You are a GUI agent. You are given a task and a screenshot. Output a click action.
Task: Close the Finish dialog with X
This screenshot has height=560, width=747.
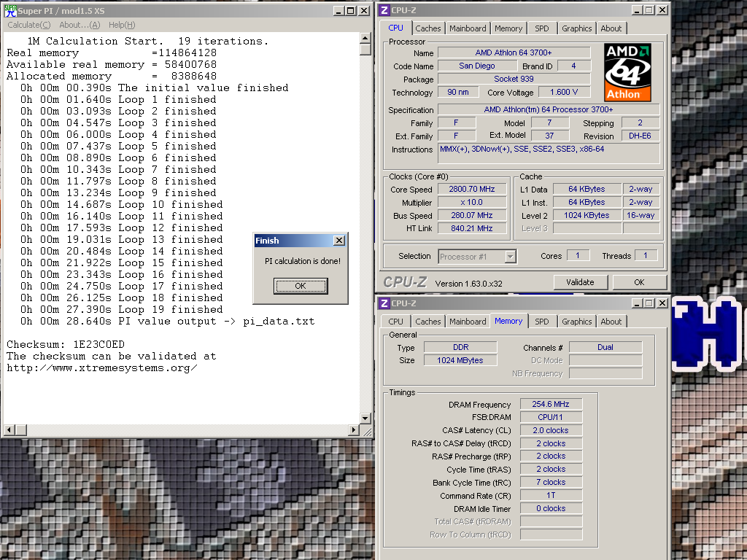tap(338, 241)
